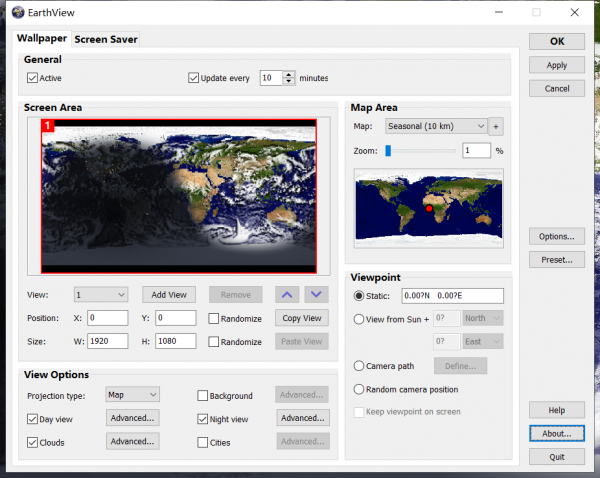The image size is (600, 478).
Task: Open Day view Advanced settings
Action: [x=133, y=418]
